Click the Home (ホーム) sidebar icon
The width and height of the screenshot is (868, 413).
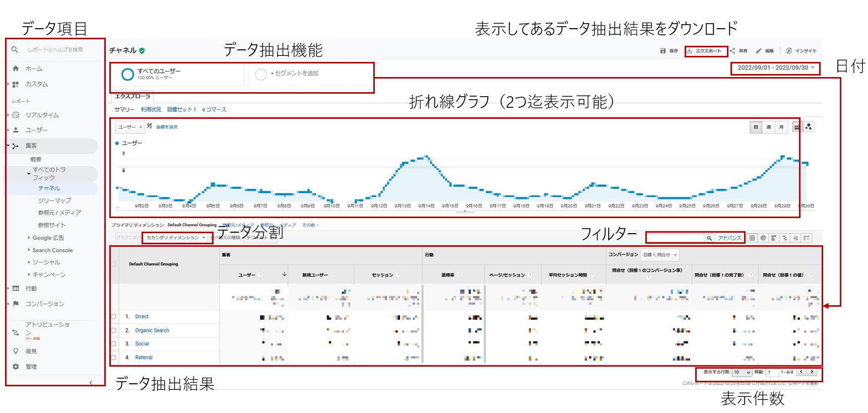point(16,68)
